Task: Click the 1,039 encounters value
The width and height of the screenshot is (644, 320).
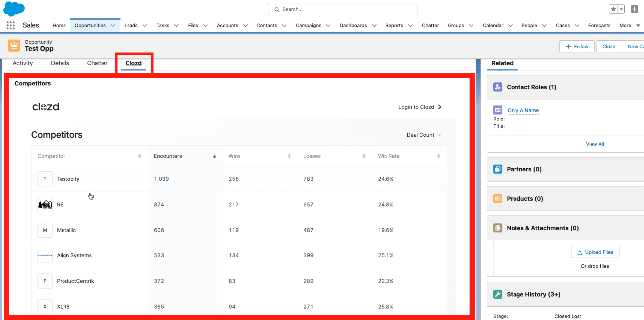Action: tap(161, 179)
